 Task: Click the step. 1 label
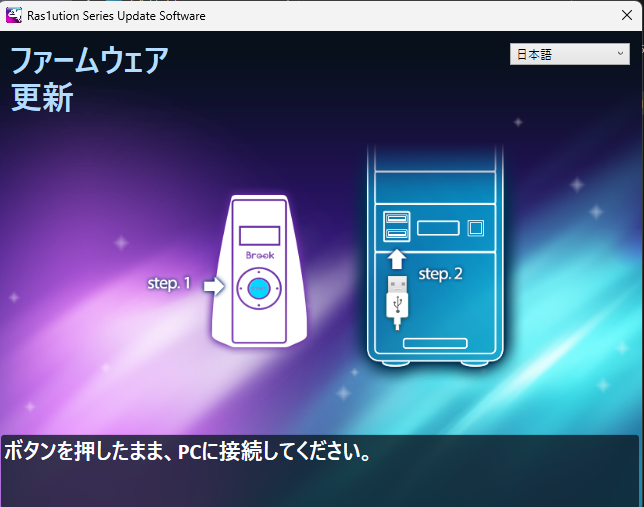pos(169,284)
